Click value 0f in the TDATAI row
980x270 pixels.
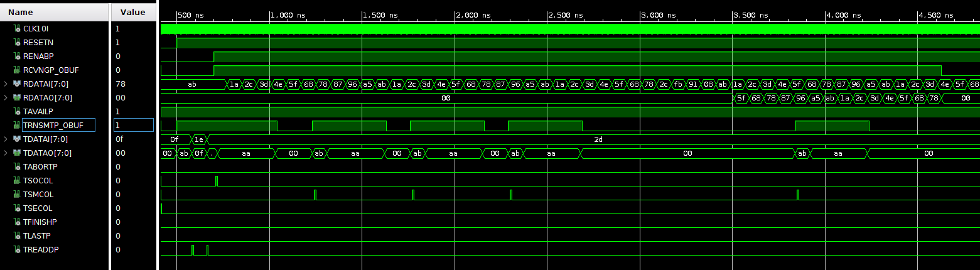point(120,139)
